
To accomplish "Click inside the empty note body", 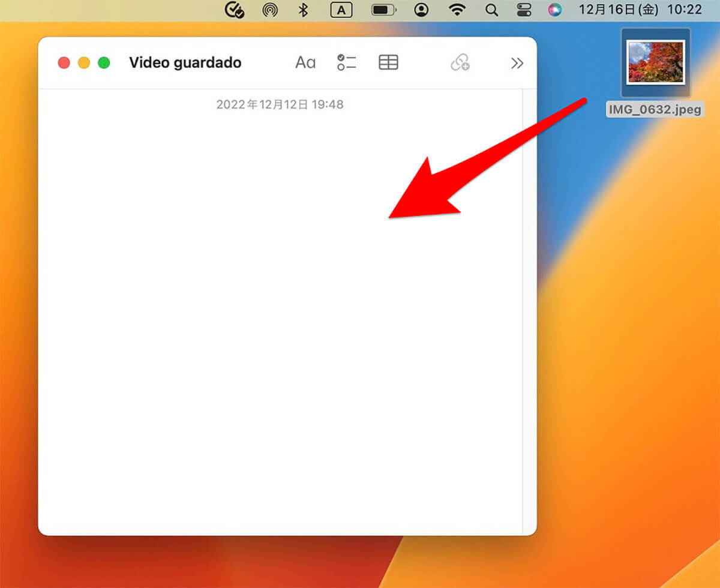I will click(280, 312).
